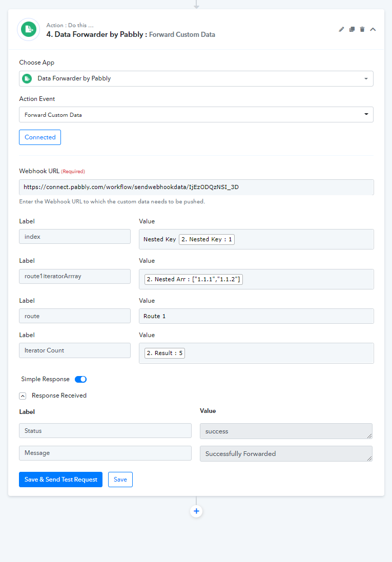
Task: Click the index label field
Action: click(x=75, y=237)
